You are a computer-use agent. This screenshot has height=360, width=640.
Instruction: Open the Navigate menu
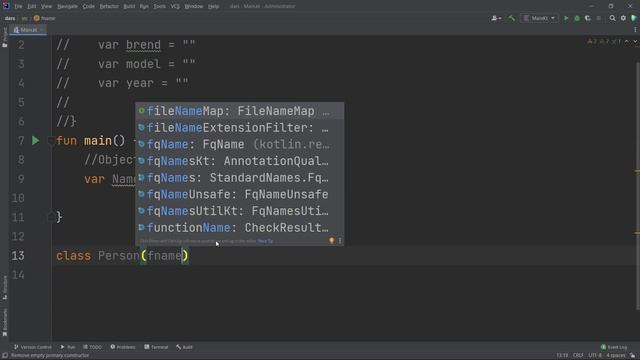[67, 7]
